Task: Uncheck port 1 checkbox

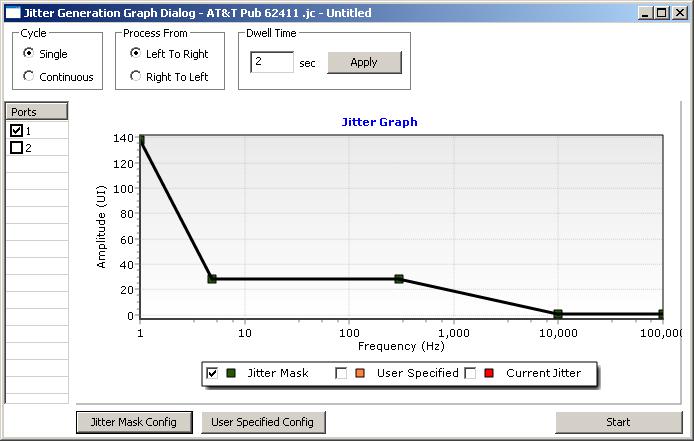Action: click(16, 131)
